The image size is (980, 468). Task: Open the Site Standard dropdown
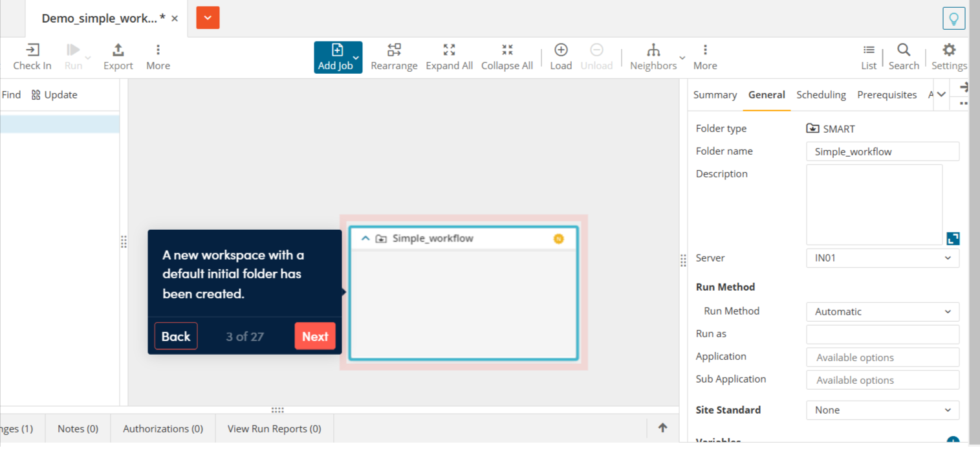pos(882,410)
